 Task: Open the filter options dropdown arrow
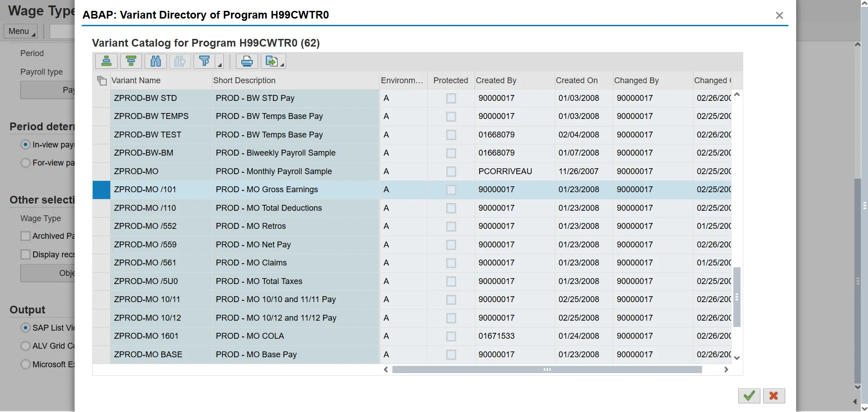[220, 65]
